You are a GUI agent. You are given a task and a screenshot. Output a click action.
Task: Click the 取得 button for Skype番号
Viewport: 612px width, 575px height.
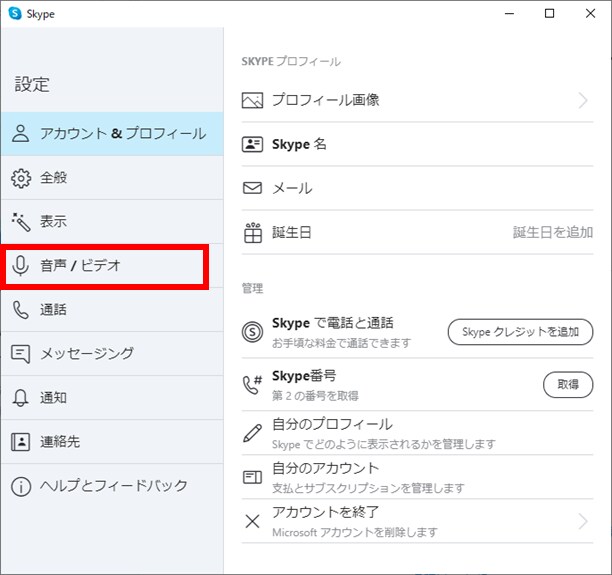coord(568,385)
